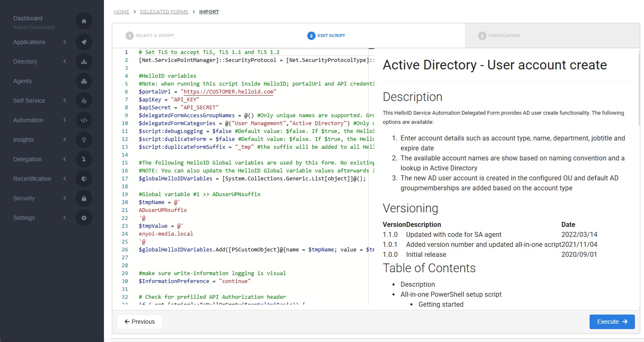Open the Recertification shield icon
This screenshot has height=342, width=644.
[84, 179]
